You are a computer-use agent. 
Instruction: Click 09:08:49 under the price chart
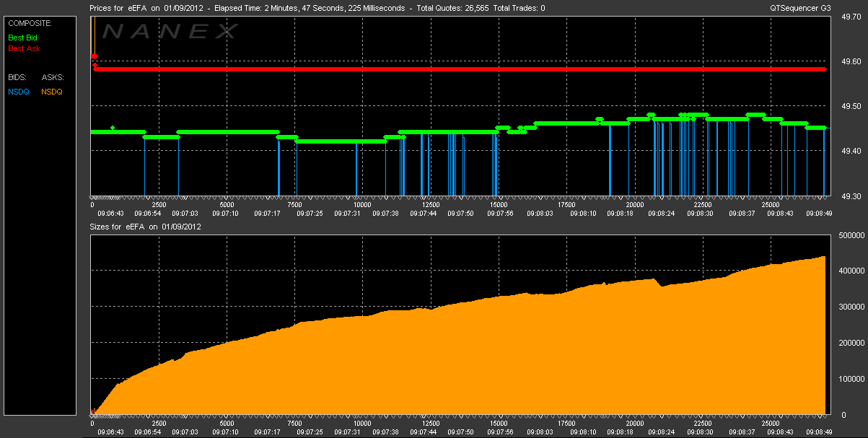[x=820, y=214]
